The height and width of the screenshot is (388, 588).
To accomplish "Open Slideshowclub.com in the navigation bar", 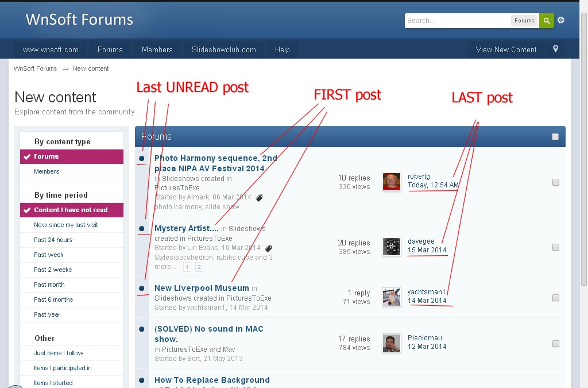I will pyautogui.click(x=223, y=50).
